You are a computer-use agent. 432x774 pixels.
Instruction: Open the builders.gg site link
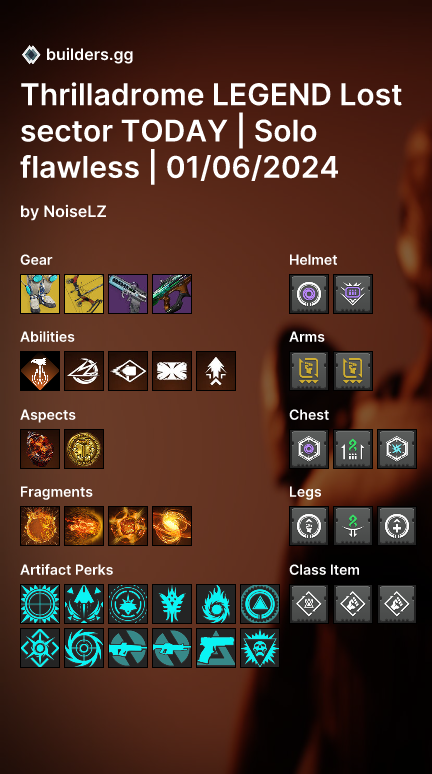point(89,55)
